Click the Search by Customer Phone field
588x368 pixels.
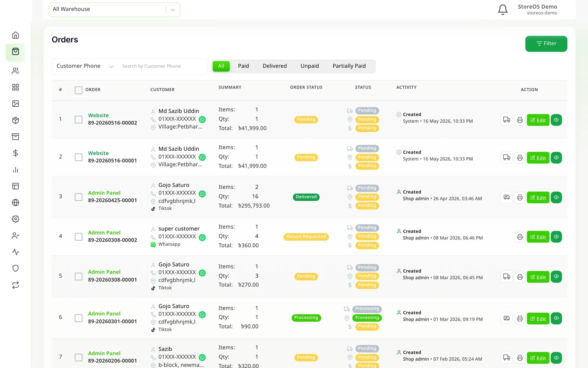[162, 66]
